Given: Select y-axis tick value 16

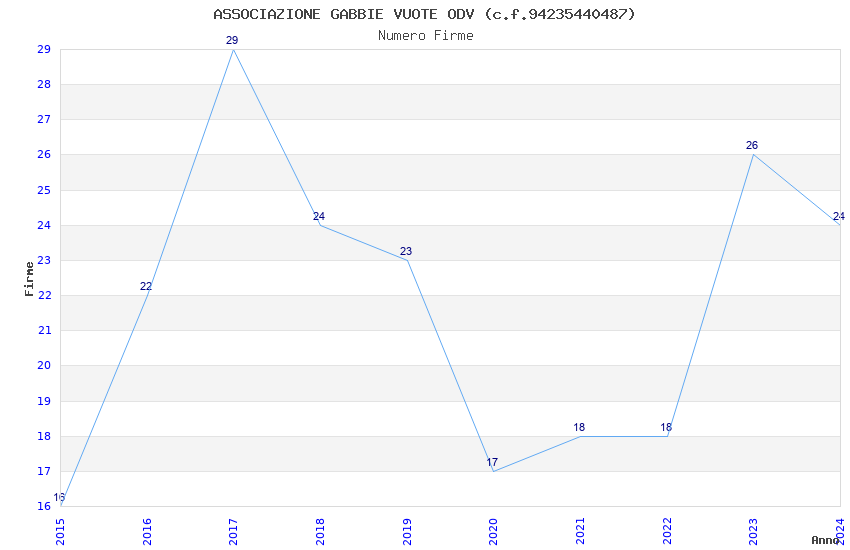Looking at the screenshot, I should tap(44, 506).
